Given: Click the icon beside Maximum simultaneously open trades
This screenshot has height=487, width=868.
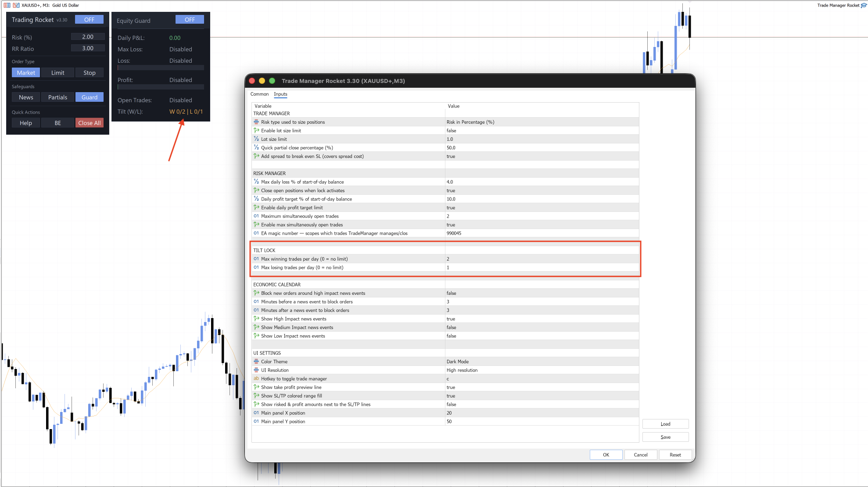Looking at the screenshot, I should 256,216.
